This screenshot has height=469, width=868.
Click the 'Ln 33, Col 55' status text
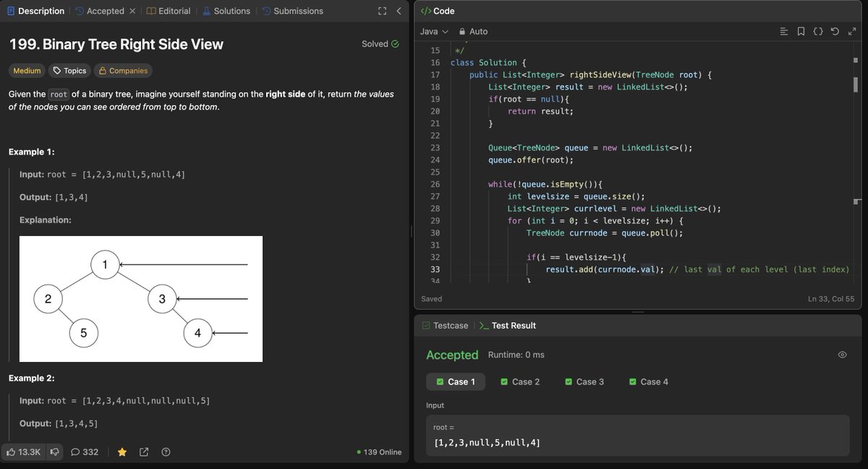[832, 299]
